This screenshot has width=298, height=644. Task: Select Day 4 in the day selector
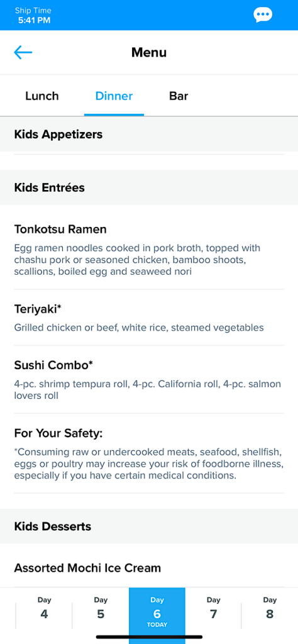click(45, 609)
